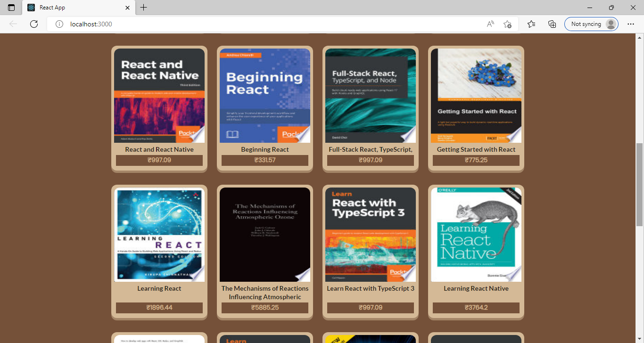
Task: Open Read aloud from the address bar
Action: point(490,24)
